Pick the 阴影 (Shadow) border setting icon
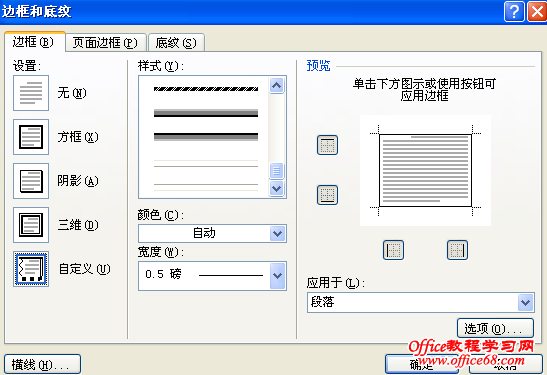Screen dimensions: 547x375 pos(31,181)
